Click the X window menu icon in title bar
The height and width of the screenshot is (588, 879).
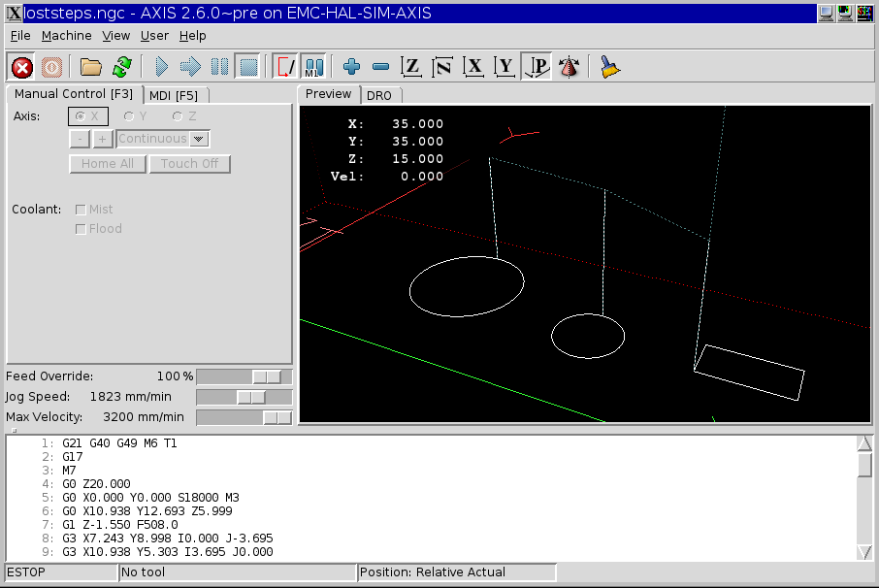pyautogui.click(x=14, y=13)
